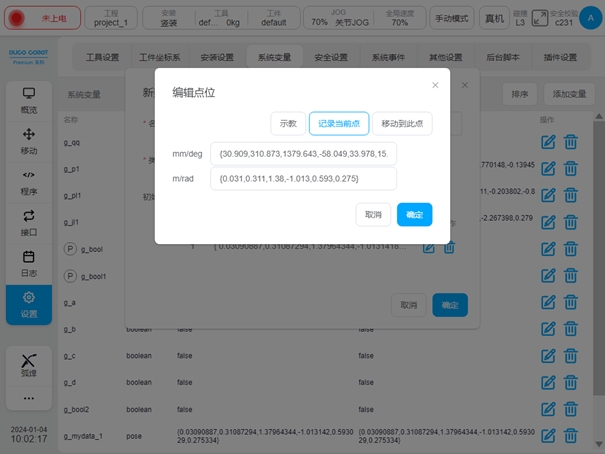This screenshot has height=454, width=605.
Task: Click the 示教 button
Action: (288, 123)
